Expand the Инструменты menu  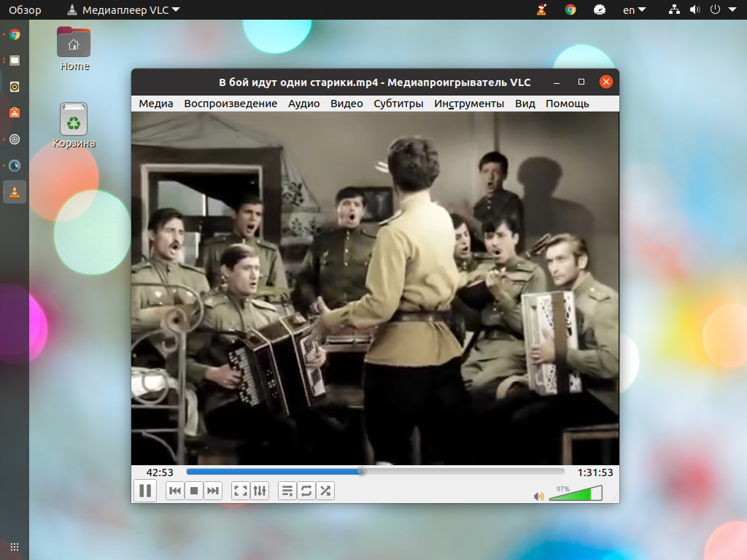(x=469, y=104)
